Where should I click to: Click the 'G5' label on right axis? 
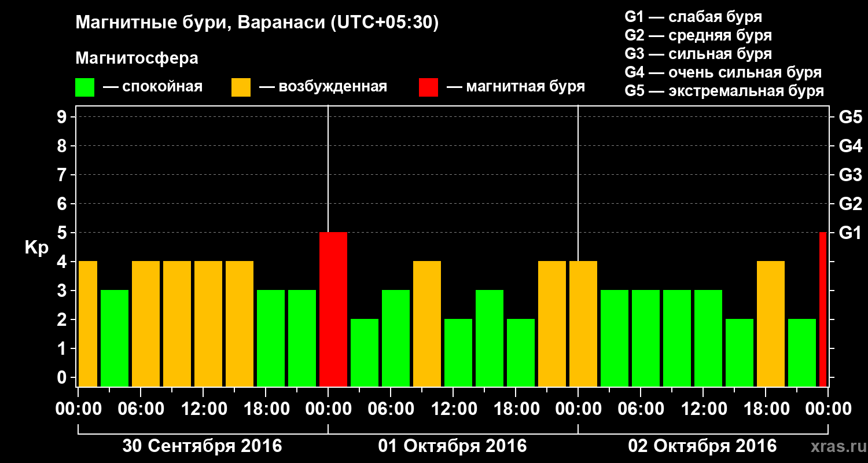pyautogui.click(x=850, y=117)
